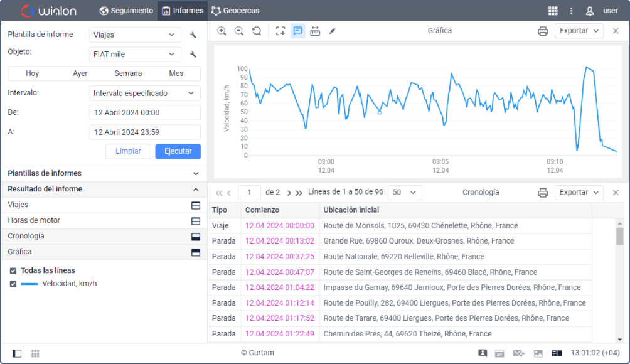Open the Intervalo especificado dropdown
This screenshot has width=630, height=364.
pos(145,94)
